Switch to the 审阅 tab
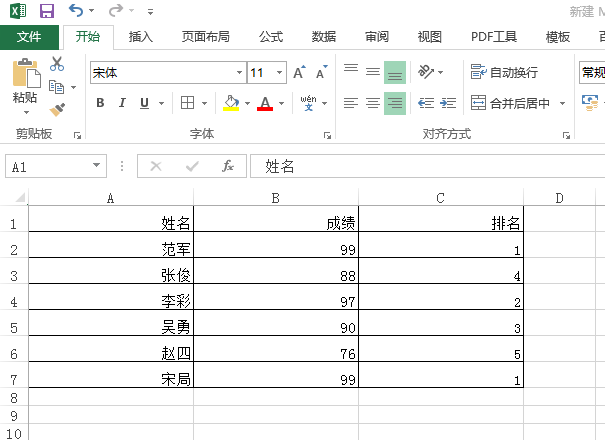The height and width of the screenshot is (440, 605). [377, 37]
